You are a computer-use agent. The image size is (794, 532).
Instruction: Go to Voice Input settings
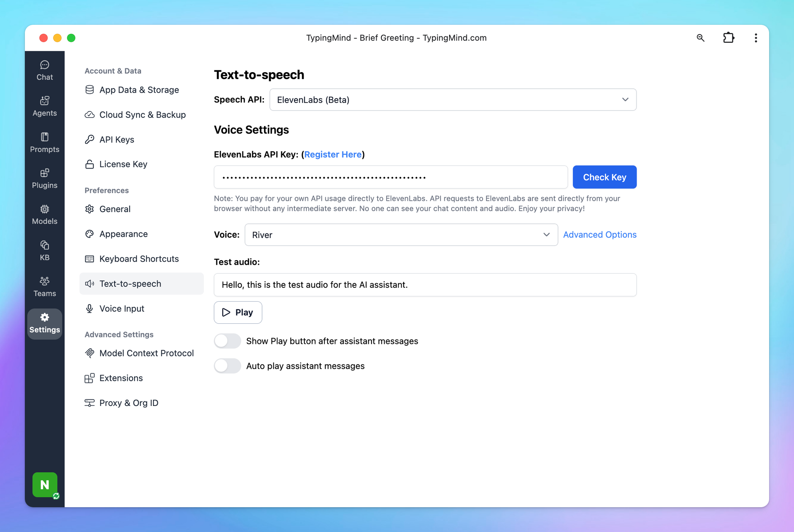tap(122, 308)
